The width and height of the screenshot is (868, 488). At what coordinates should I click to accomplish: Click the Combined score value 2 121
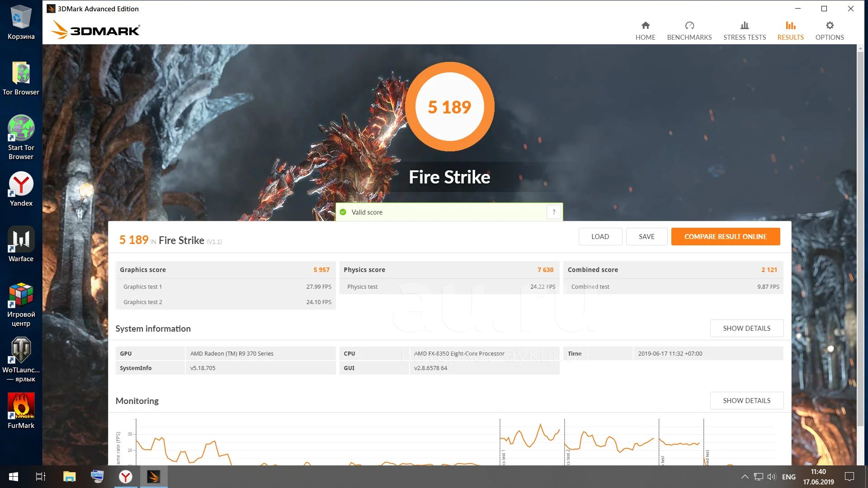769,270
